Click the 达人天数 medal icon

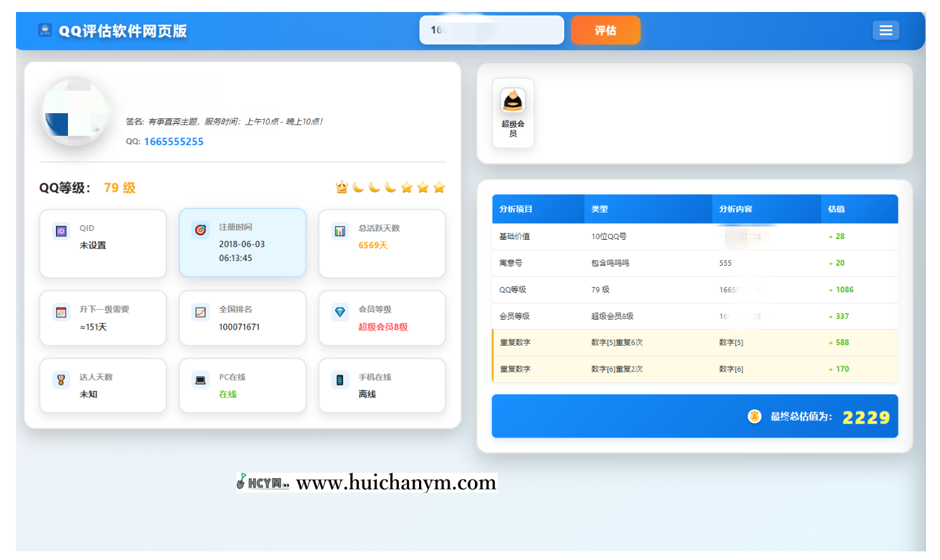coord(61,380)
